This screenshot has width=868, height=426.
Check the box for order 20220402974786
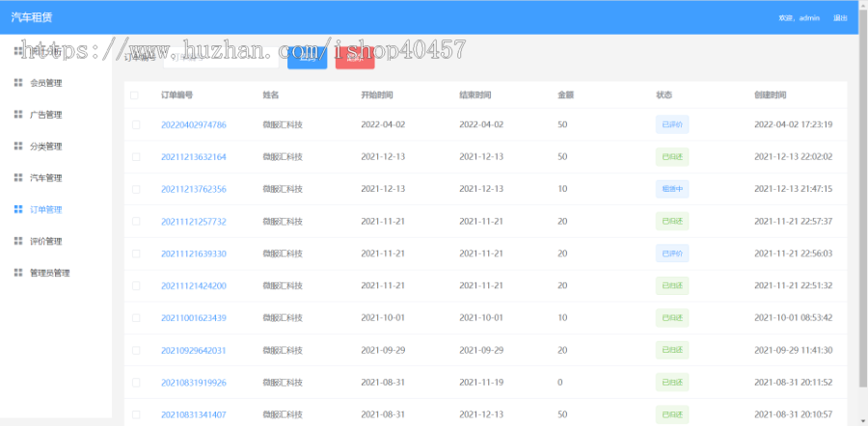click(136, 125)
